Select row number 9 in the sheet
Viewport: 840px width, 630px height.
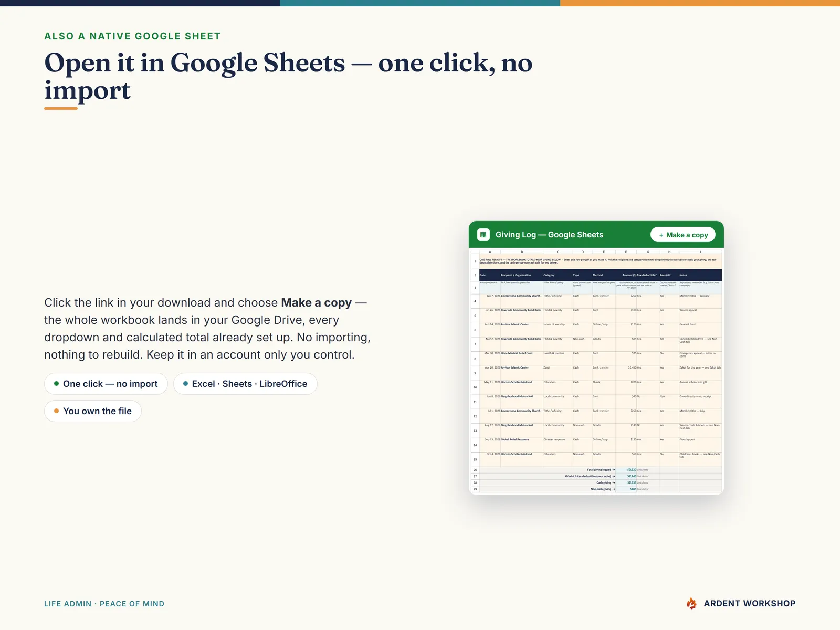pos(475,373)
